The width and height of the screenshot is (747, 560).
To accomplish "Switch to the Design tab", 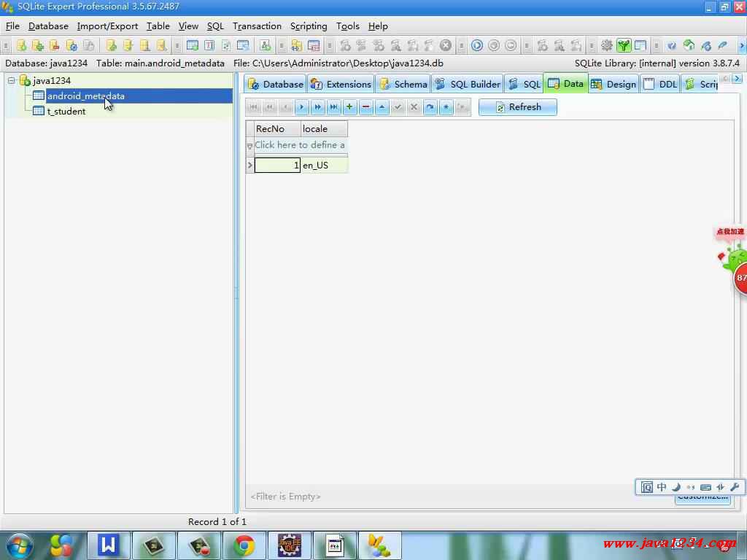I will 614,85.
